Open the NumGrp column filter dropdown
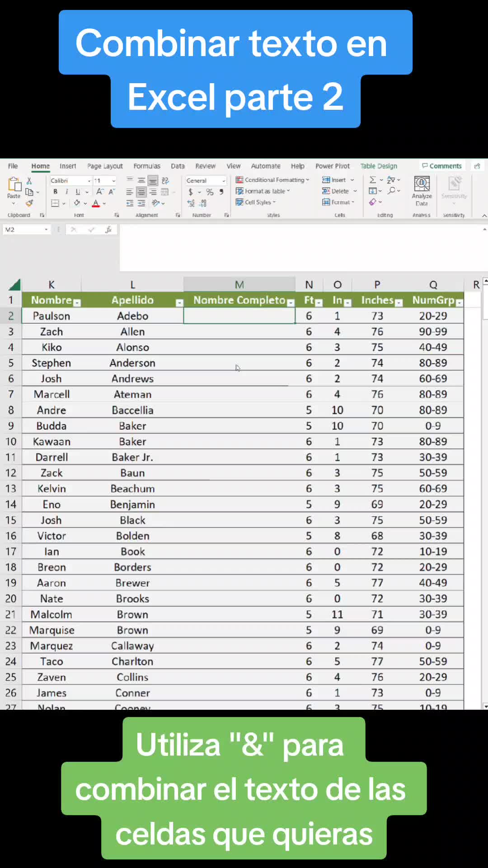This screenshot has height=868, width=488. [460, 303]
